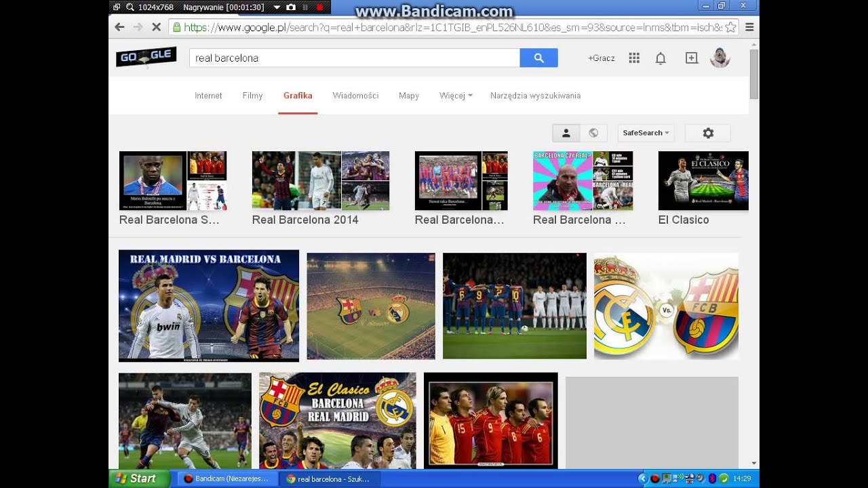The height and width of the screenshot is (488, 868).
Task: Switch to Internet search tab
Action: point(208,96)
